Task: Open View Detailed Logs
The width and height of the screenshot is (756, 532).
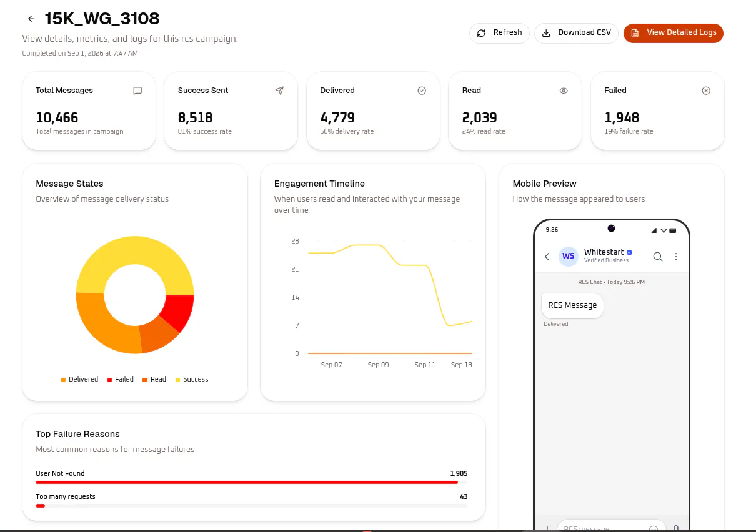Action: click(673, 33)
